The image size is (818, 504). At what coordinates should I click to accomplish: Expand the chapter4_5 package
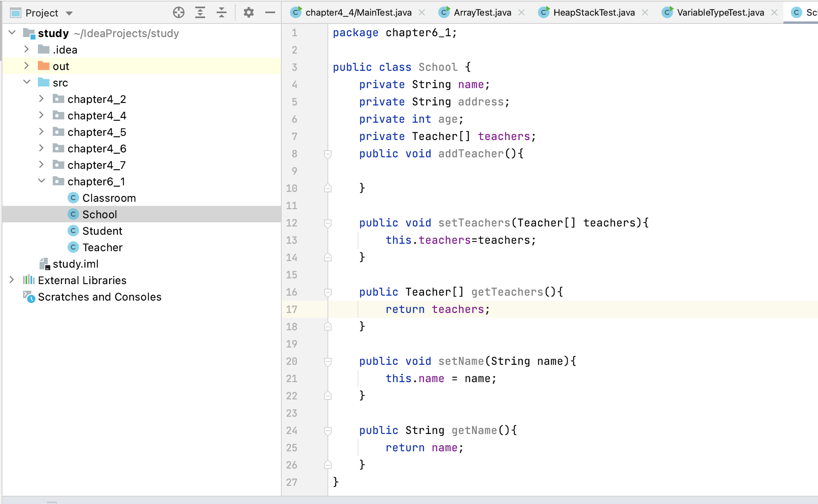click(42, 132)
